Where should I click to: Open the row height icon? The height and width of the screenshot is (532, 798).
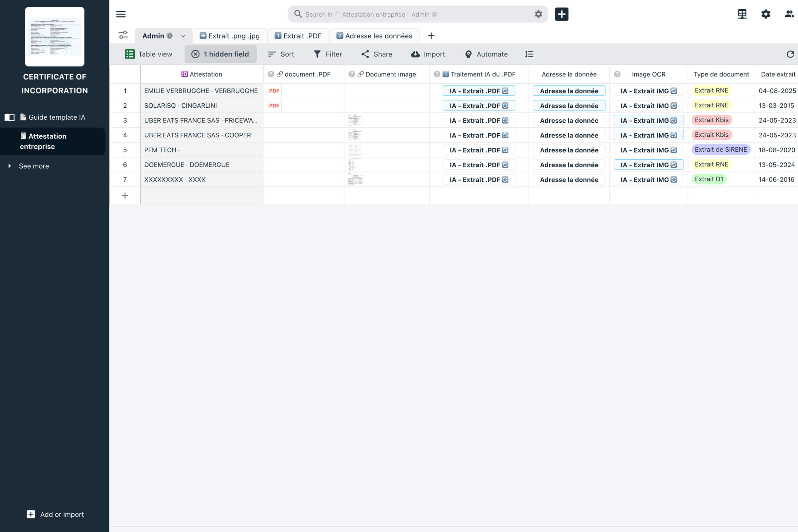pyautogui.click(x=529, y=54)
